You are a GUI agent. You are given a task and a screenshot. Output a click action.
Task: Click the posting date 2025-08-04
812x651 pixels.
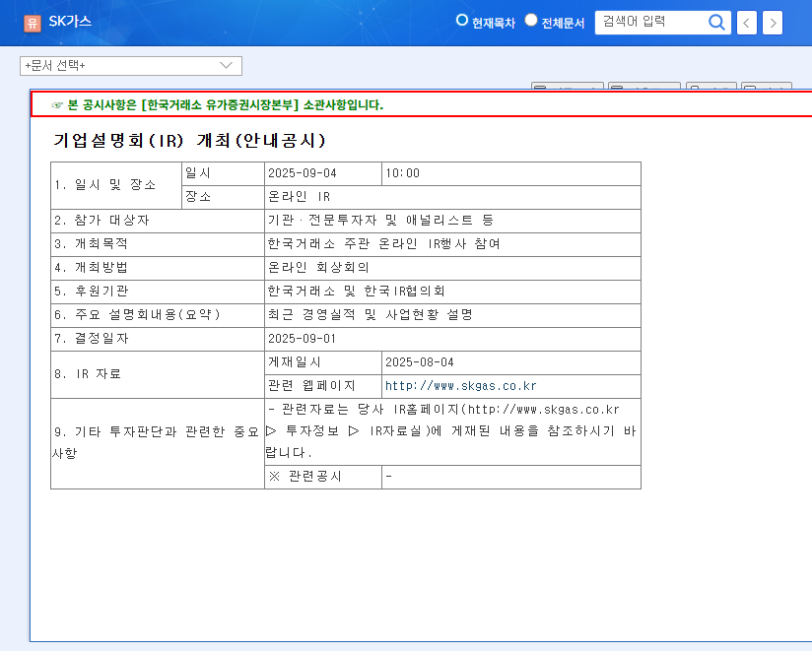click(511, 362)
